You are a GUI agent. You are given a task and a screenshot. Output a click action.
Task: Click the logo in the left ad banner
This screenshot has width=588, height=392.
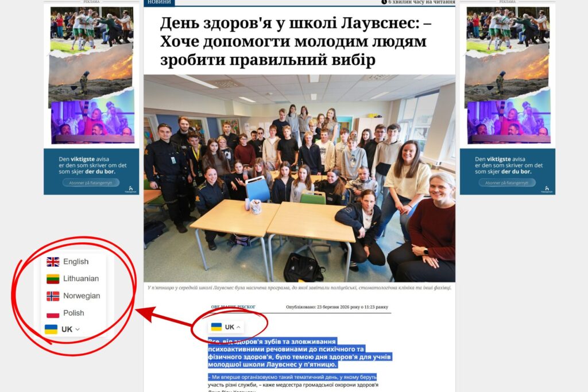click(x=130, y=188)
